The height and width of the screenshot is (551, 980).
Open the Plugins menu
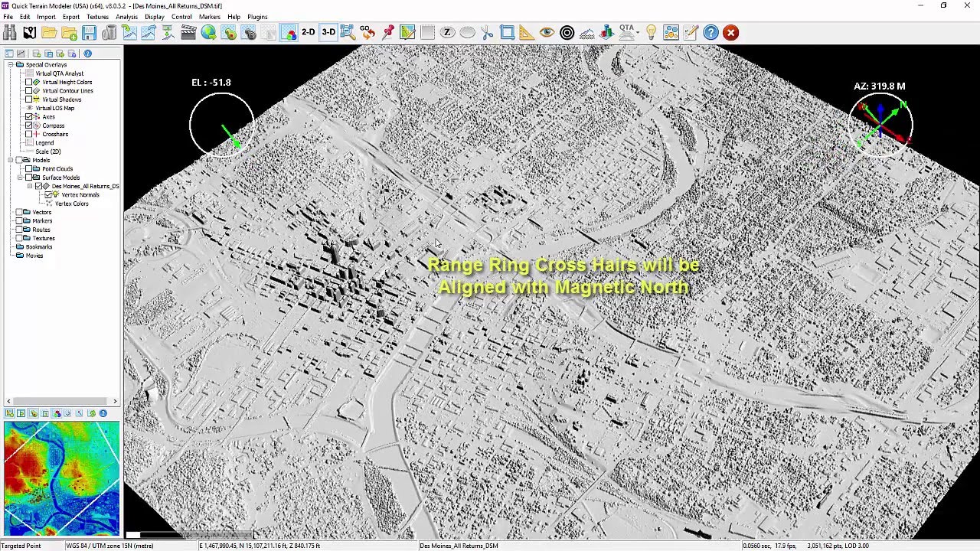click(257, 17)
